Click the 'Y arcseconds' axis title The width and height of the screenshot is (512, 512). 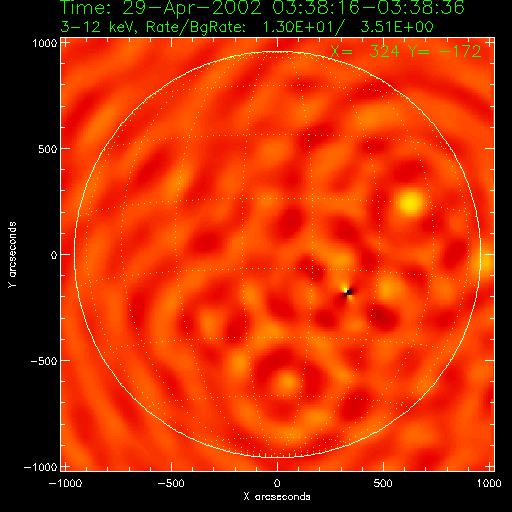tap(12, 255)
